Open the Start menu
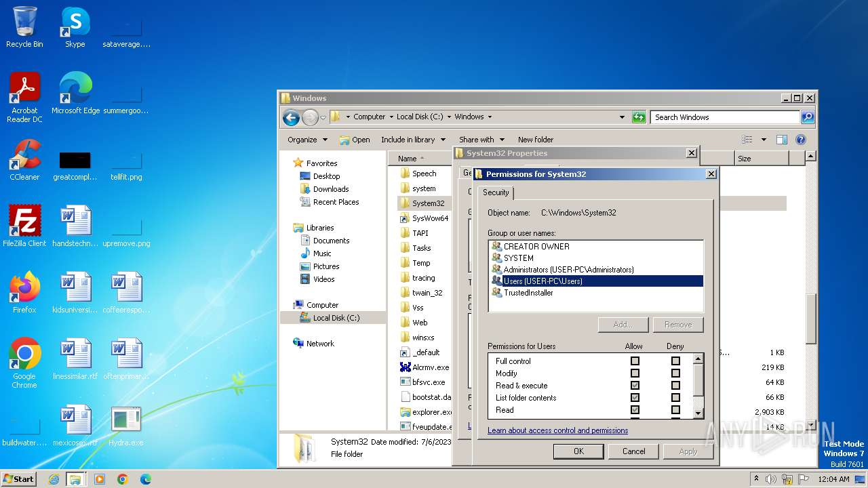This screenshot has width=868, height=488. click(19, 479)
